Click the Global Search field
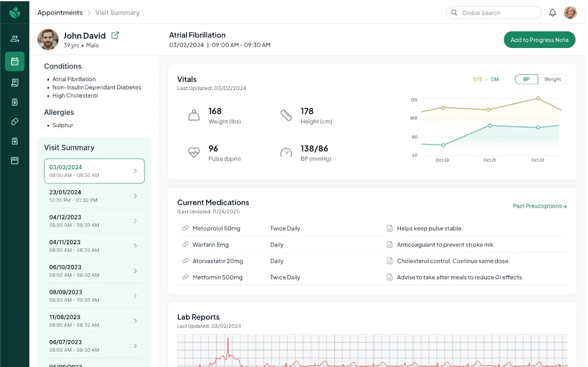This screenshot has width=588, height=367. (493, 13)
